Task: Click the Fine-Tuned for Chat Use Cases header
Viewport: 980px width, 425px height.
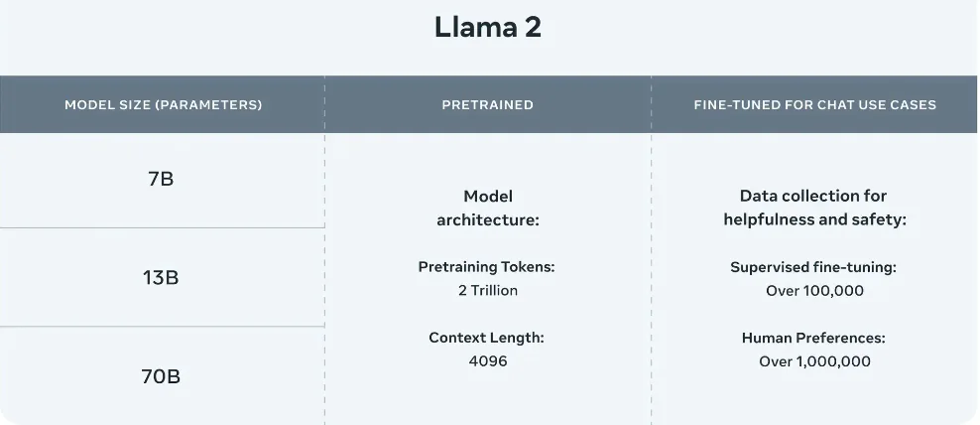Action: pyautogui.click(x=814, y=104)
